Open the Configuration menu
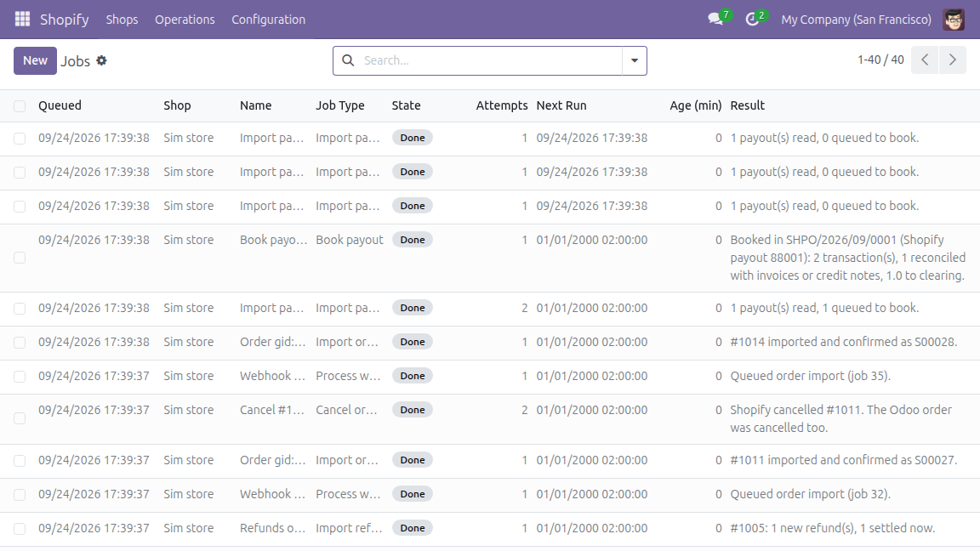The image size is (980, 551). click(x=268, y=20)
